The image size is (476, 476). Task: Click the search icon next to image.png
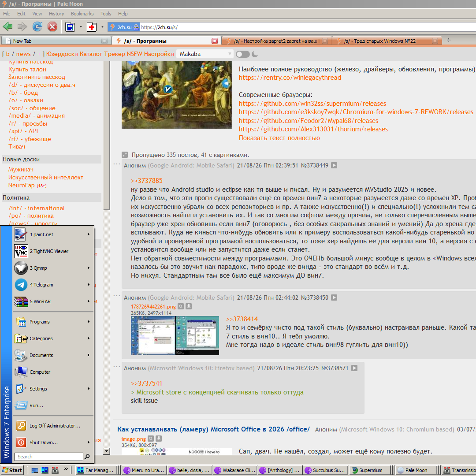(151, 439)
